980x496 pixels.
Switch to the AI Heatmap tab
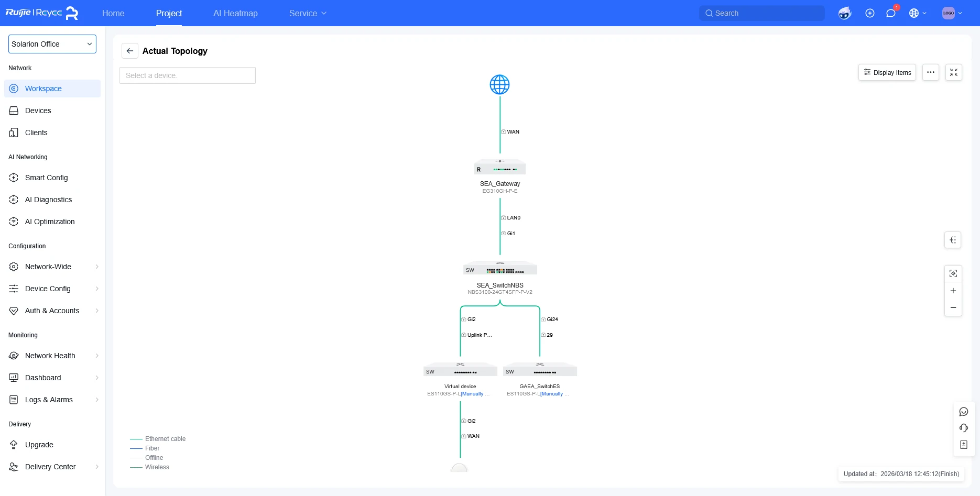235,13
